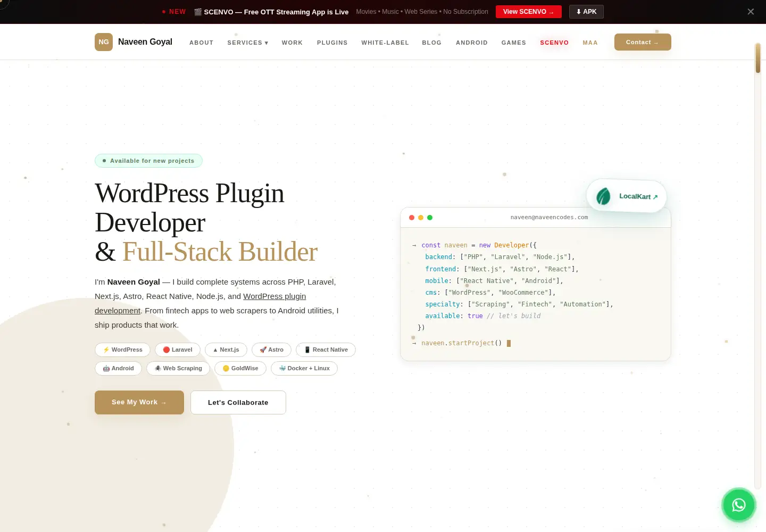Click the gold 'Full-Stack Builder' heading text
Image resolution: width=766 pixels, height=532 pixels.
[220, 252]
